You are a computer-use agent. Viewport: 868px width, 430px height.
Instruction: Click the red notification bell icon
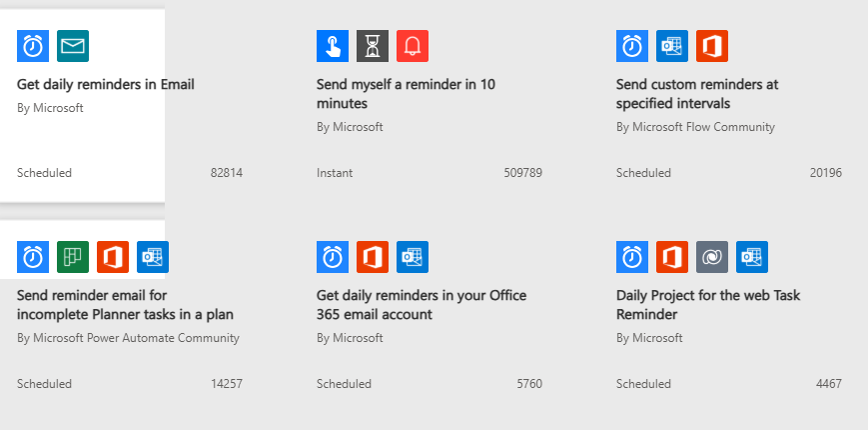pyautogui.click(x=413, y=46)
